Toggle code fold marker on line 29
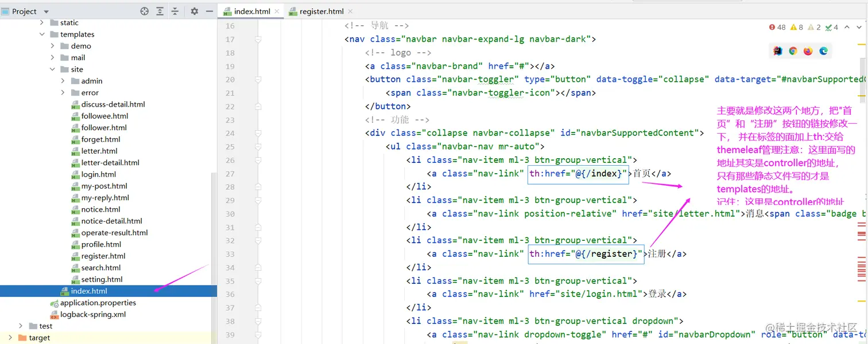This screenshot has height=344, width=868. pyautogui.click(x=258, y=200)
